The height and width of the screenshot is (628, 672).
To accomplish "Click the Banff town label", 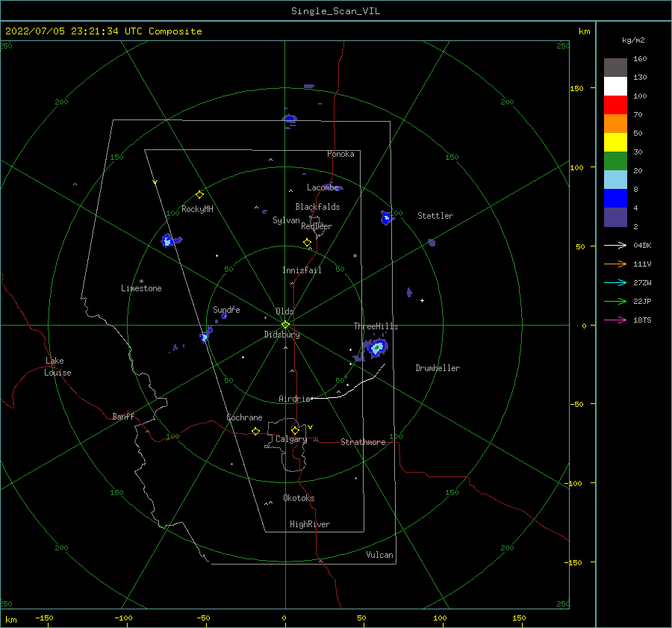I will (x=123, y=416).
